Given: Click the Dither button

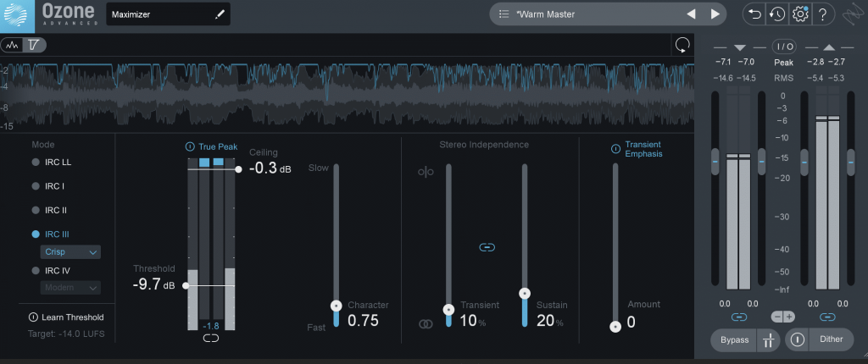Looking at the screenshot, I should tap(832, 340).
